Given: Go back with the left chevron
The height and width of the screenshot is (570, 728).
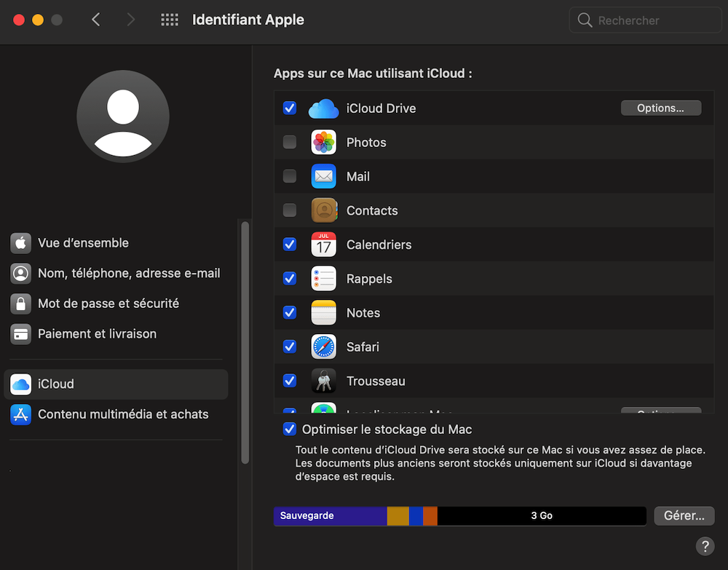Looking at the screenshot, I should [96, 20].
